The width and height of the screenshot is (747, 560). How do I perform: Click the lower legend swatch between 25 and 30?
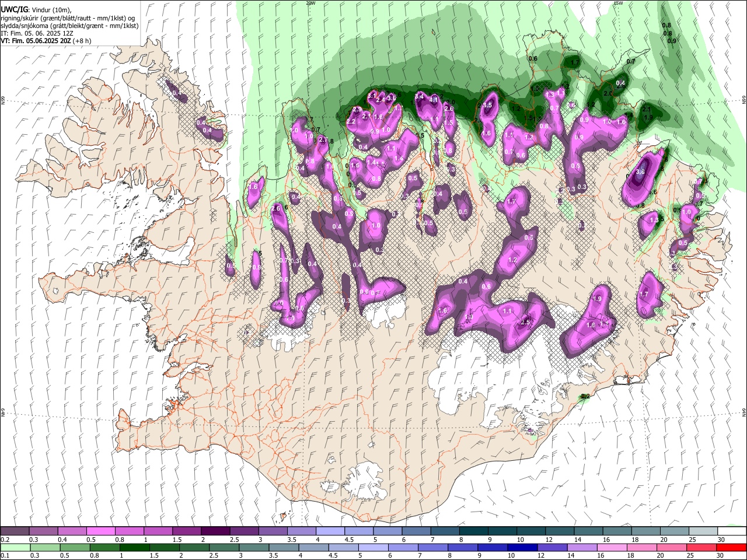pos(700,548)
